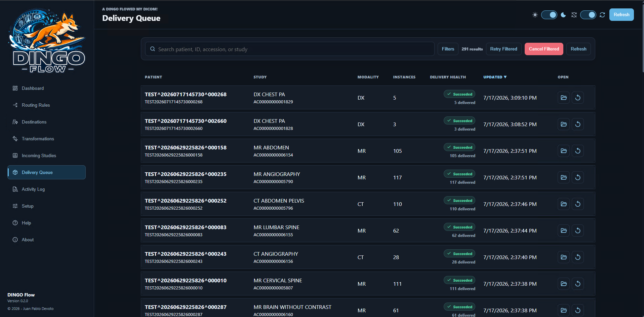Viewport: 644px width, 317px height.
Task: Open Routing Rules in sidebar
Action: tap(46, 105)
